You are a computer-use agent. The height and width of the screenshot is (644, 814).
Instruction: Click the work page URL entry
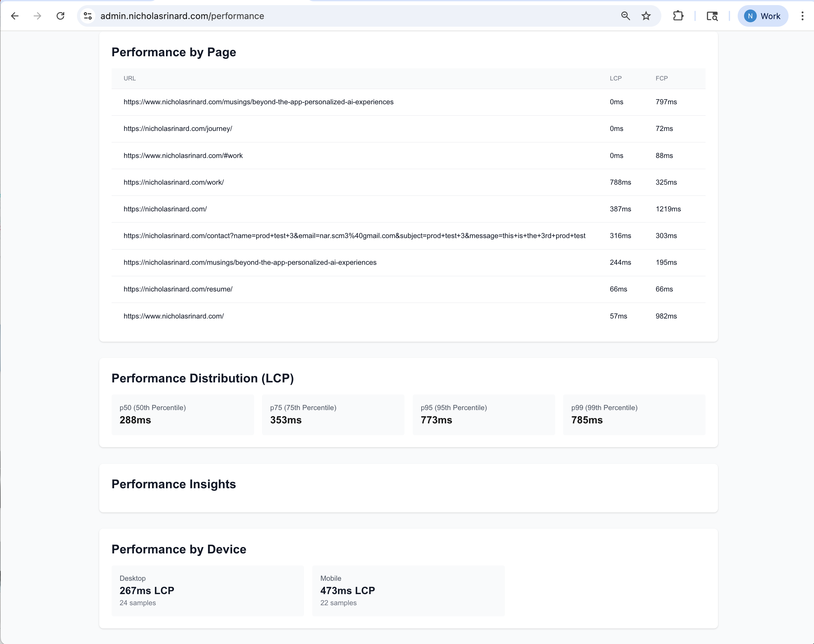click(x=174, y=182)
